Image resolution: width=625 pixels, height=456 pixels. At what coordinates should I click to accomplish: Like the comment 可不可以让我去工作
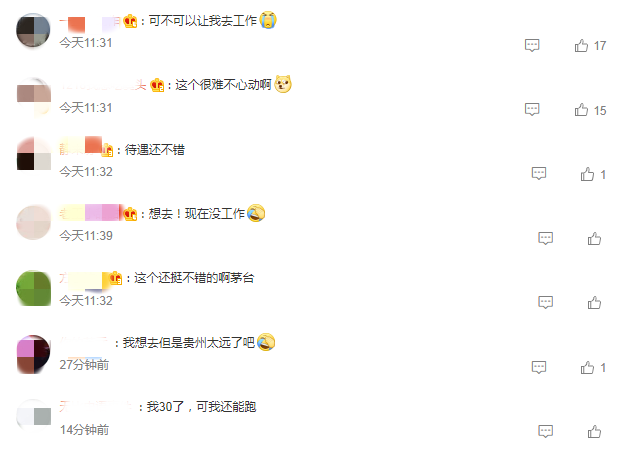[x=581, y=46]
